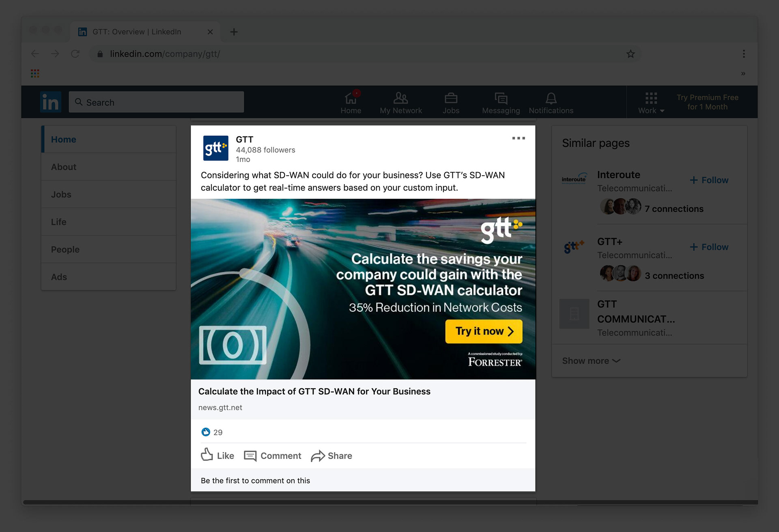Click the 44,088 followers text
The image size is (779, 532).
coord(265,150)
